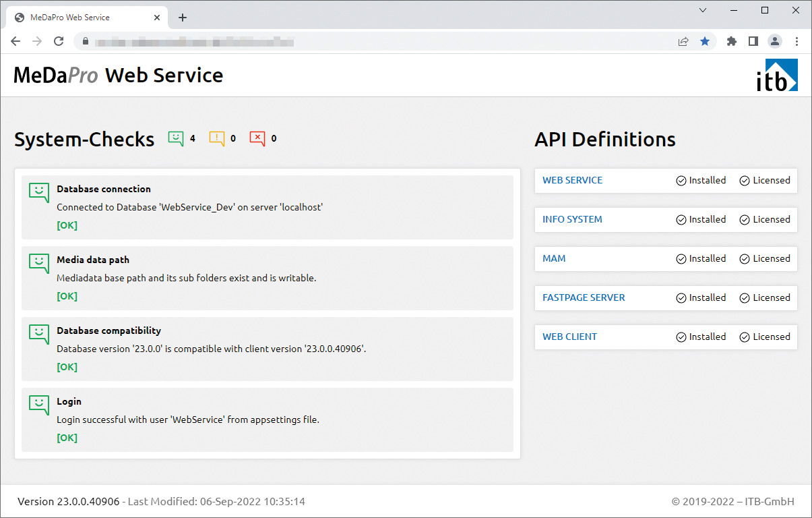
Task: Click the MeDaPro Web Service page title
Action: coord(119,75)
